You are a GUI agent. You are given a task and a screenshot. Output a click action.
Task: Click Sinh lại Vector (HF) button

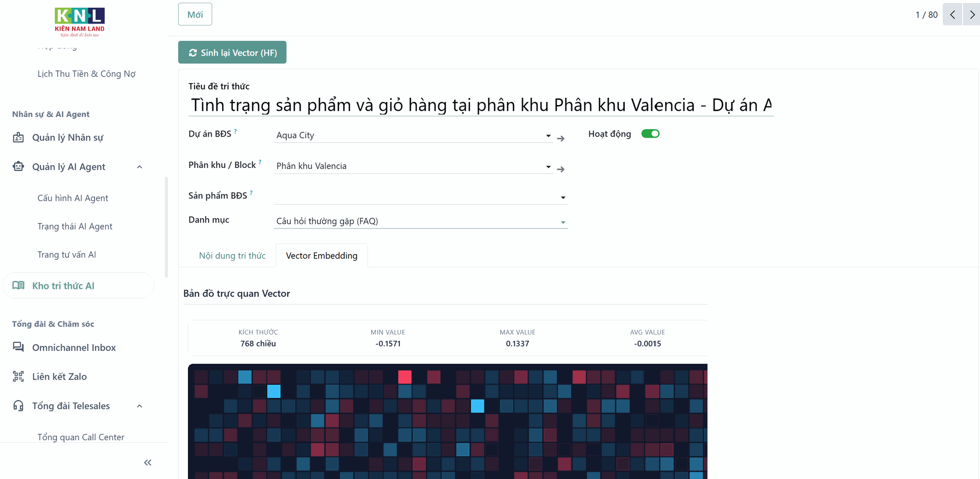coord(232,52)
